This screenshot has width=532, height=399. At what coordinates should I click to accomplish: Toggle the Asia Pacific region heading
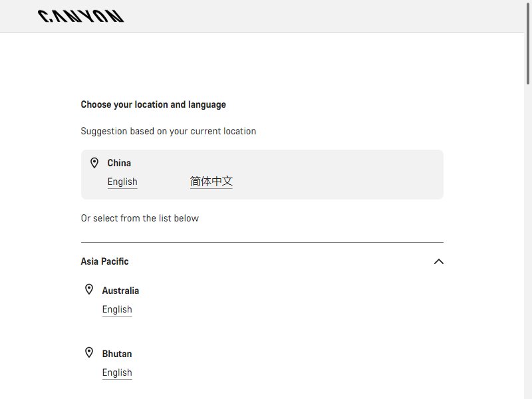pos(105,261)
